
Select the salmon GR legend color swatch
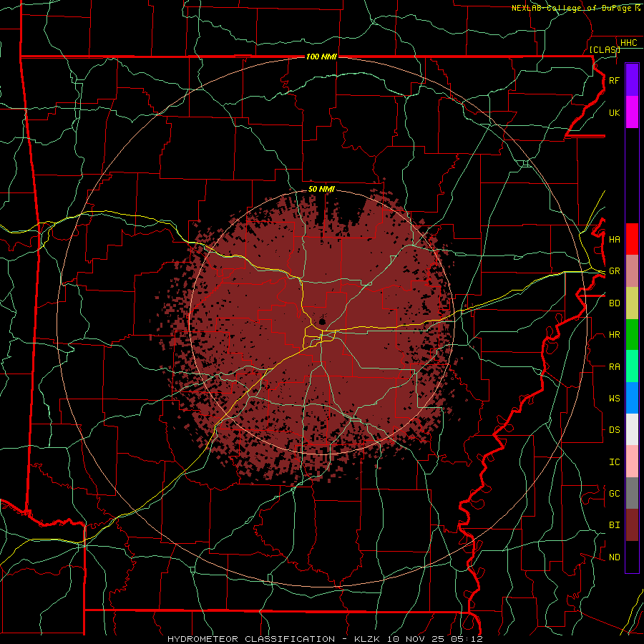632,270
